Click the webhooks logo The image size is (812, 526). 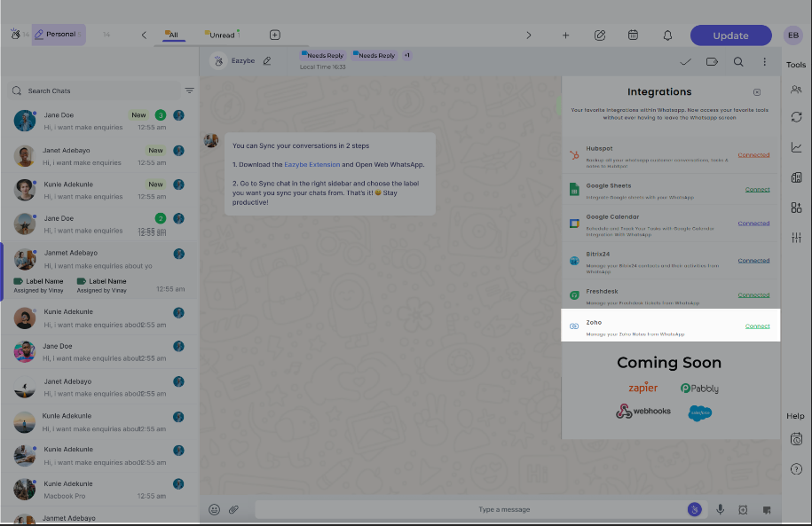[643, 411]
